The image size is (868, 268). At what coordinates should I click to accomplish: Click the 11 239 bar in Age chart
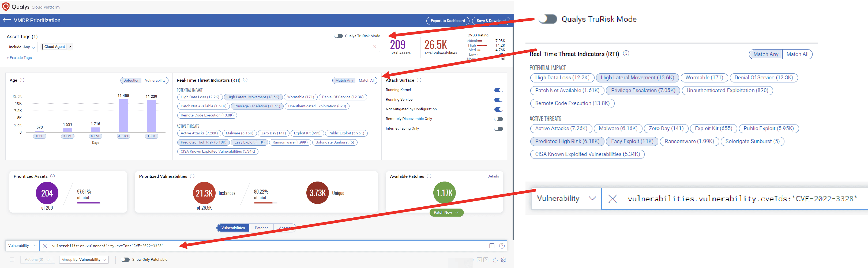point(151,116)
